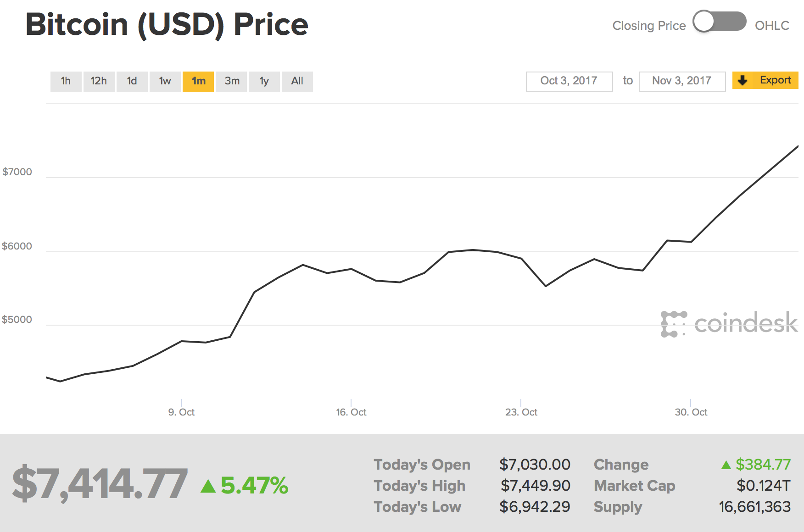This screenshot has height=532, width=804.
Task: Open the Nov 3, 2017 end date field
Action: coord(682,81)
